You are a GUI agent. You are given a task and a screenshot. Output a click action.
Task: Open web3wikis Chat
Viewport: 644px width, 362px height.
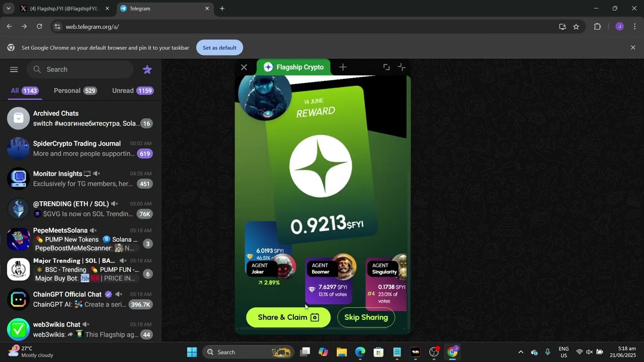coord(80,329)
